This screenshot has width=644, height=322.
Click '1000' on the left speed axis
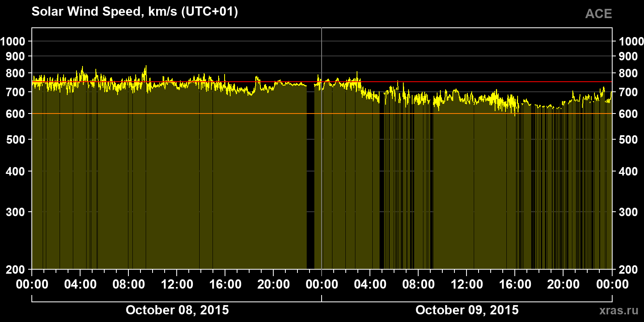[12, 41]
